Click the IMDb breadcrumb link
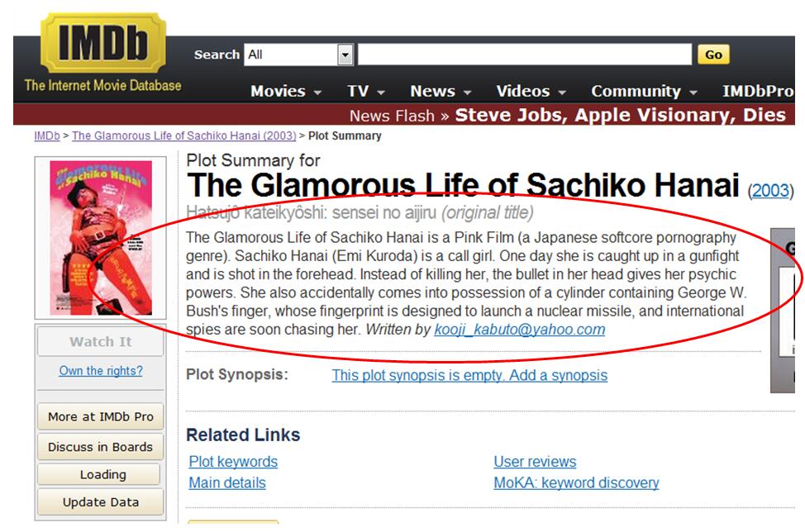The image size is (805, 532). pos(46,136)
